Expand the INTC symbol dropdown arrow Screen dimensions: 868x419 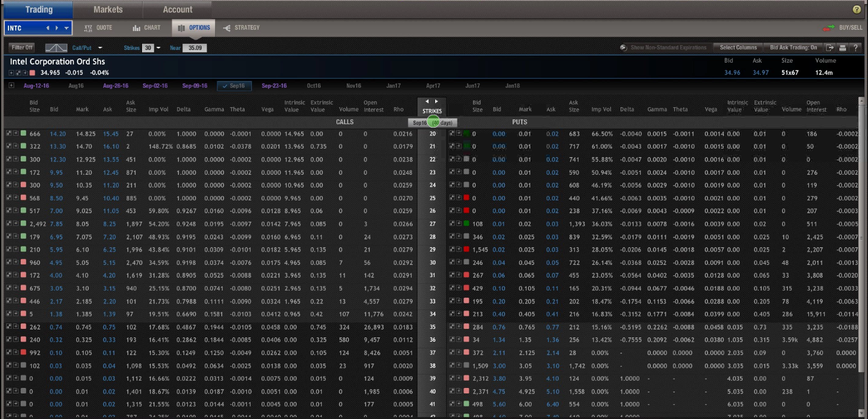pyautogui.click(x=66, y=28)
